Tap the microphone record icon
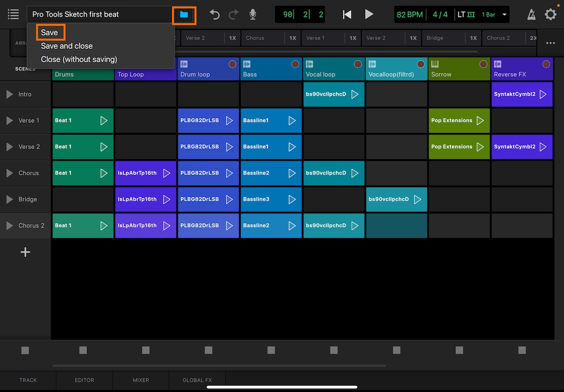This screenshot has width=564, height=392. (253, 14)
